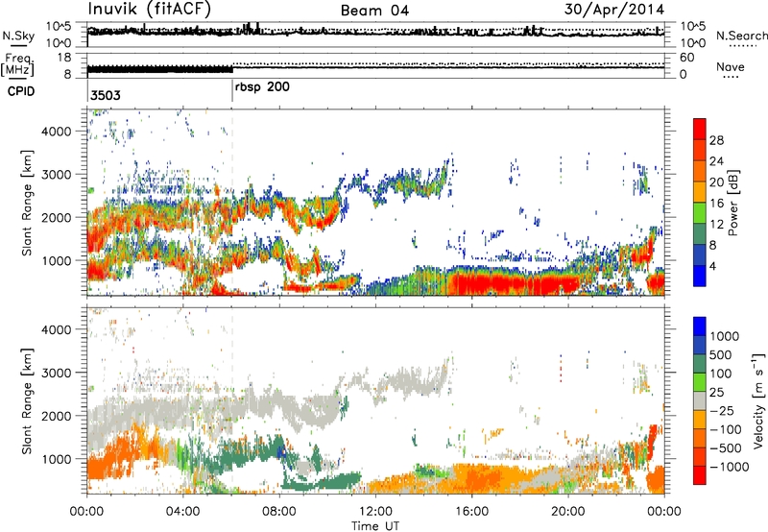Click the thick black frequency band before 06:00
Viewport: 768px width, 532px height.
click(x=159, y=69)
